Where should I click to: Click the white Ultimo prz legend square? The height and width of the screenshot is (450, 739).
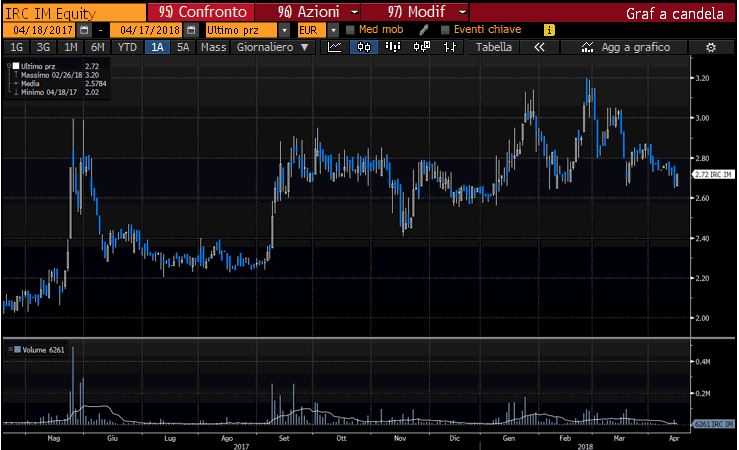[x=16, y=66]
